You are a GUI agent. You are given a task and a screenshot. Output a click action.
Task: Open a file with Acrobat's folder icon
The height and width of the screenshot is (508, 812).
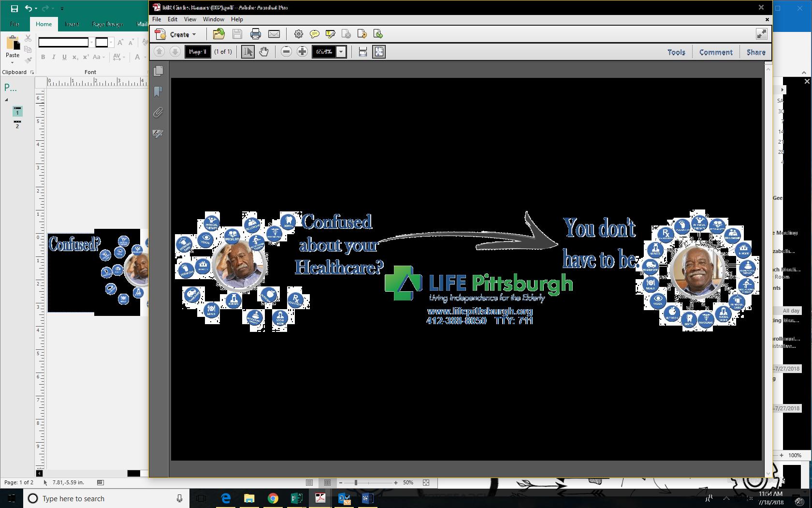click(x=218, y=34)
